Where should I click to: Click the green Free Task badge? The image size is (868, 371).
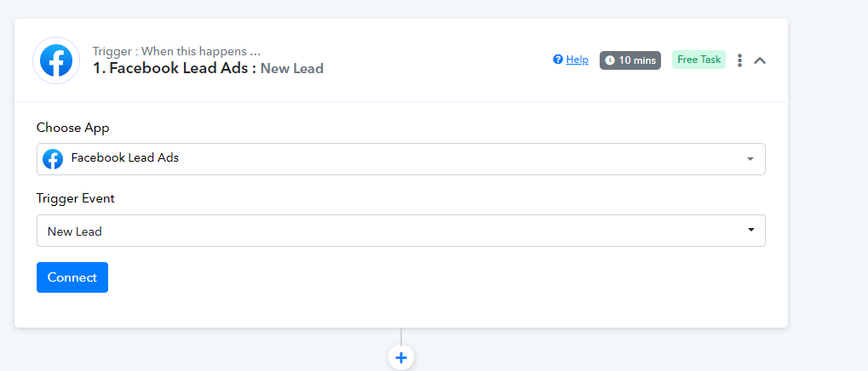coord(698,60)
